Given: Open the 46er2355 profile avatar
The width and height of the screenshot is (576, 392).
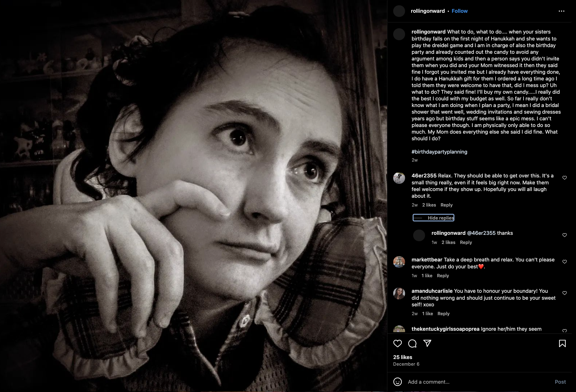Looking at the screenshot, I should point(399,178).
